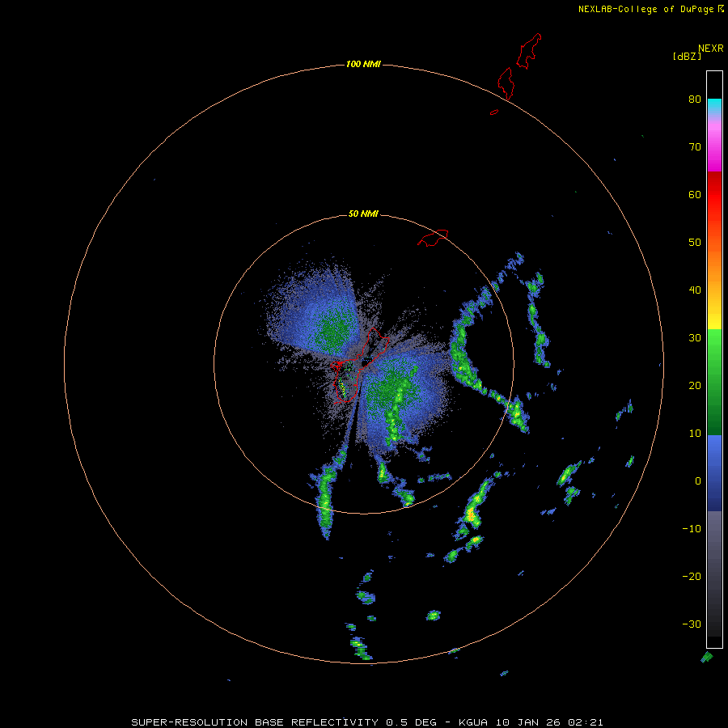The height and width of the screenshot is (728, 728).
Task: Click the 30 value on the dBZ scale
Action: pos(695,338)
